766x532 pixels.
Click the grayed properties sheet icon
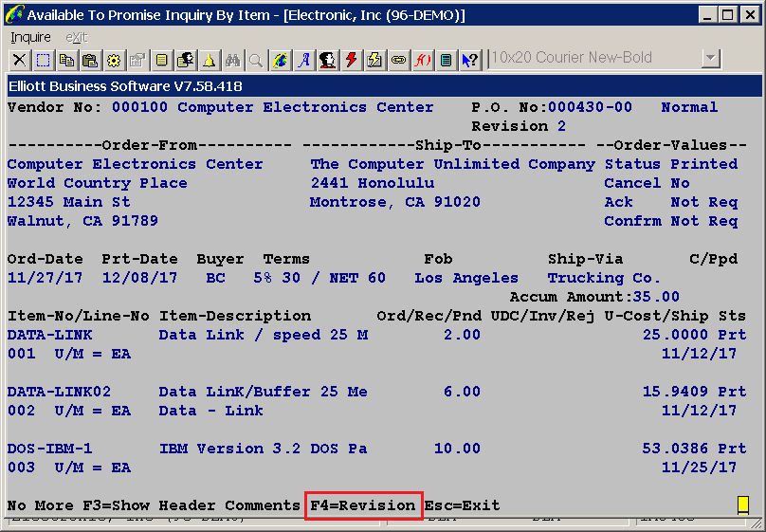[137, 60]
